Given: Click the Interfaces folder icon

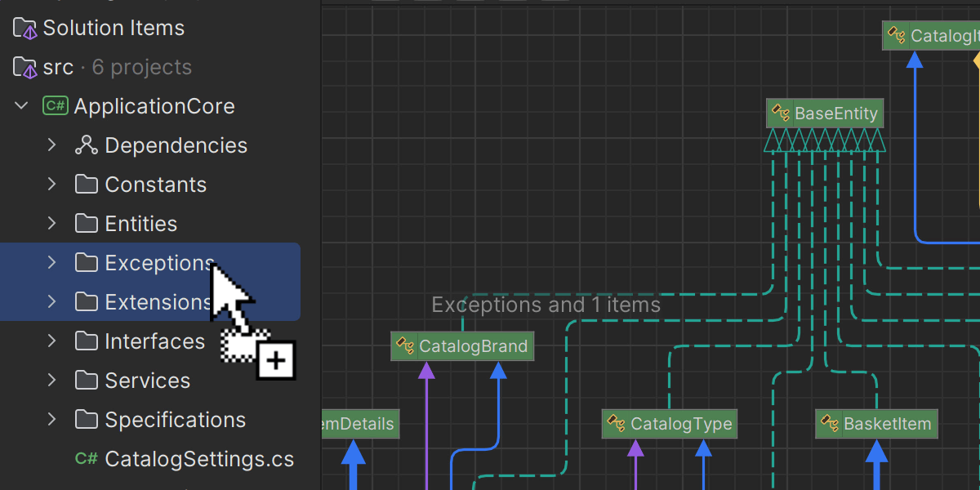Looking at the screenshot, I should click(86, 341).
